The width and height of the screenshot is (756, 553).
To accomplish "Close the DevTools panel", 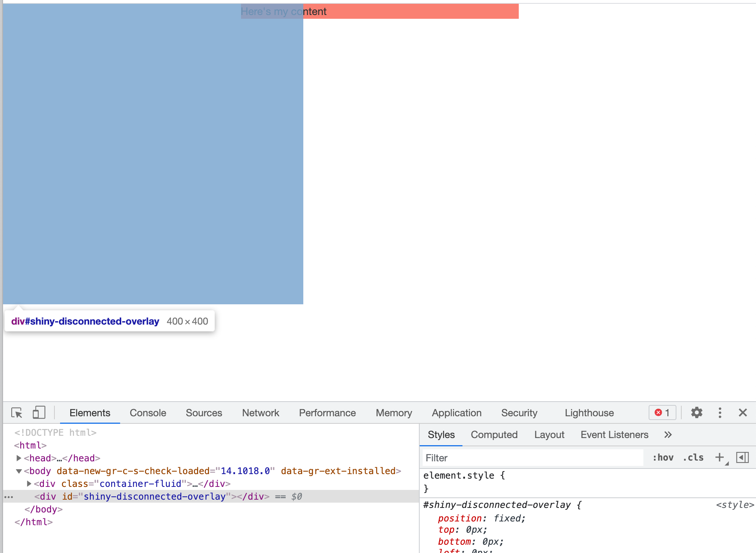I will [x=742, y=412].
